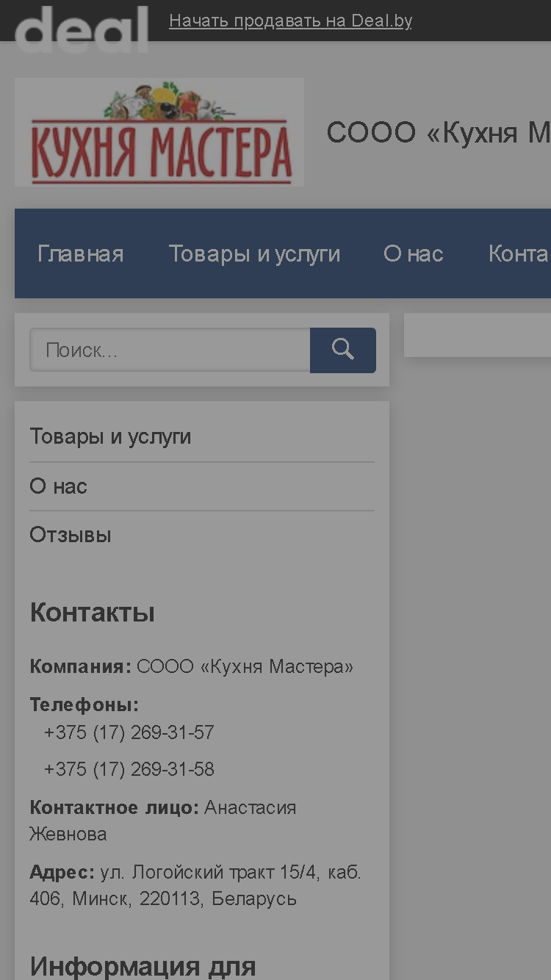Open sidebar link 'О нас'
The image size is (551, 980).
click(58, 486)
